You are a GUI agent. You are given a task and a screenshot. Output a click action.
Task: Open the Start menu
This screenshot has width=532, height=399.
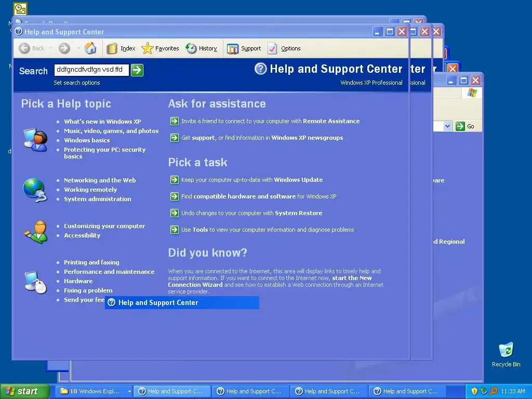(24, 391)
